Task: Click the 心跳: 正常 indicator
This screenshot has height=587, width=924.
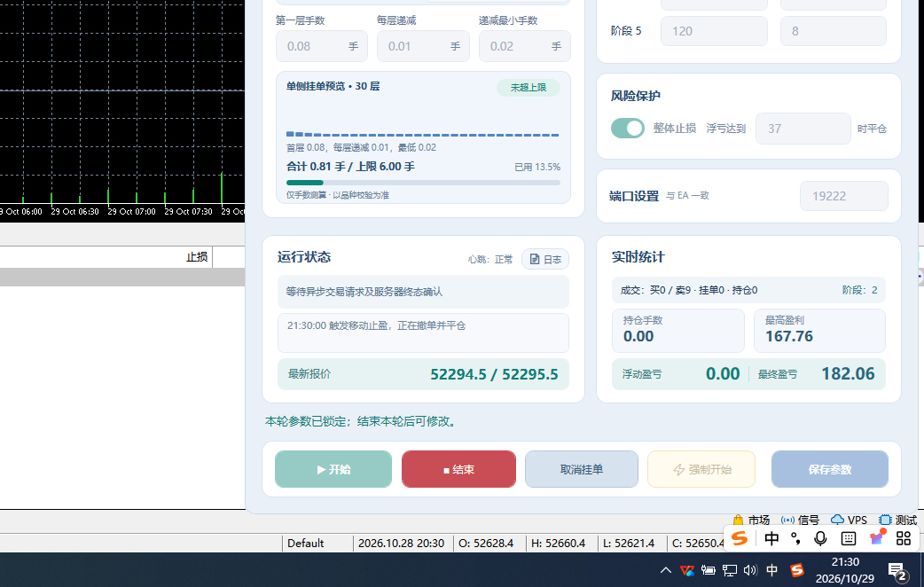Action: (490, 259)
